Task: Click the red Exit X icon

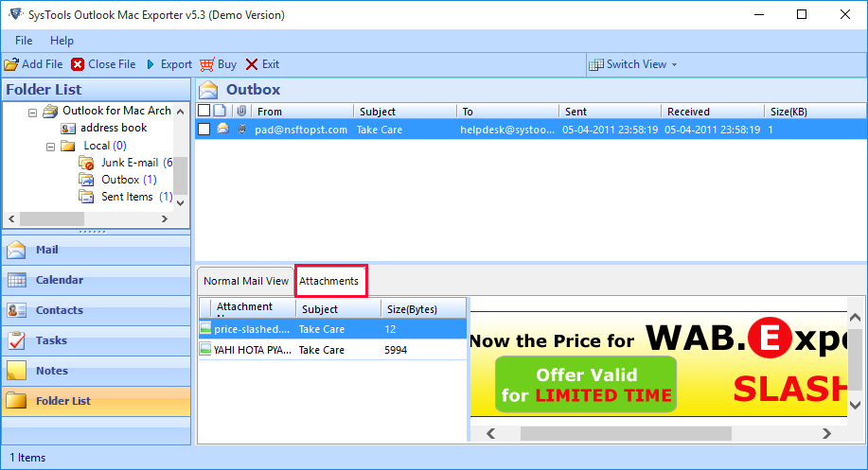Action: (252, 64)
